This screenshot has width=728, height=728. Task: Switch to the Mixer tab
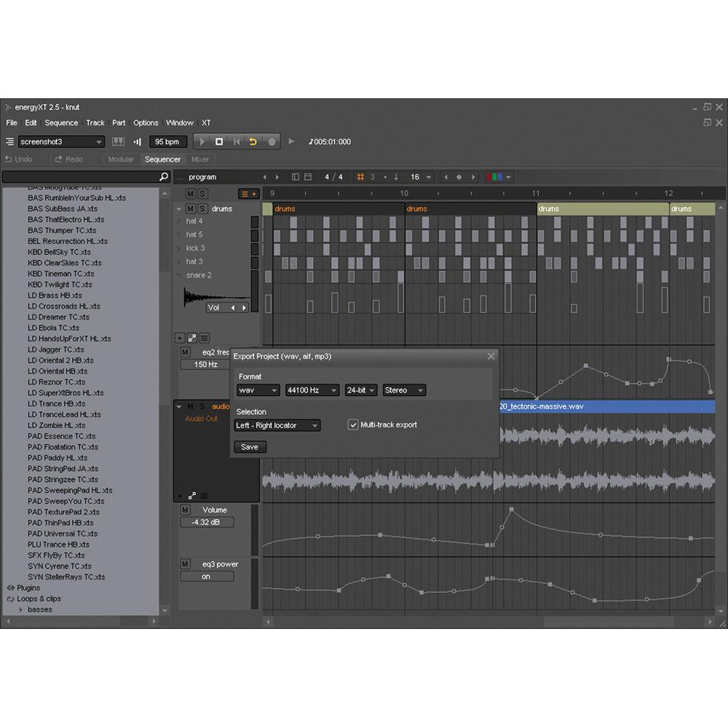(x=199, y=159)
